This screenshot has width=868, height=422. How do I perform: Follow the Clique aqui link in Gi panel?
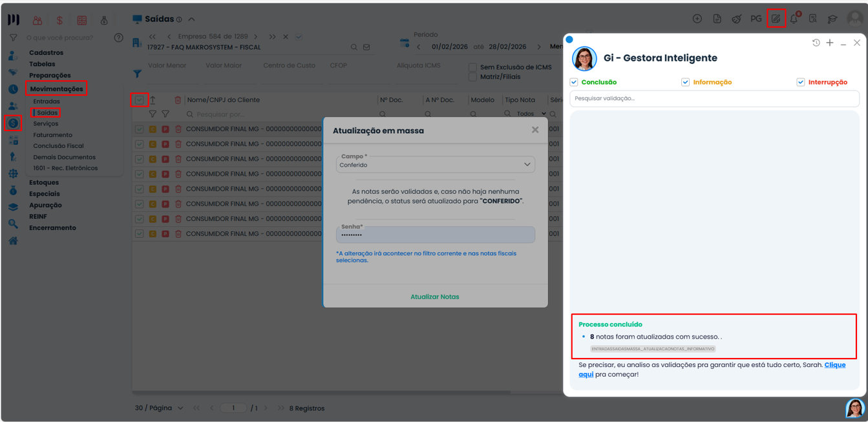(712, 370)
